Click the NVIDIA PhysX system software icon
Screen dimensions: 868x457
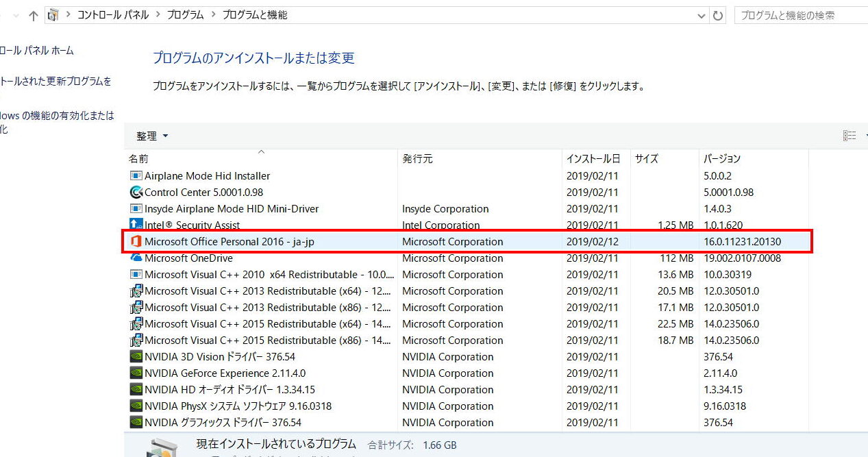pos(136,406)
